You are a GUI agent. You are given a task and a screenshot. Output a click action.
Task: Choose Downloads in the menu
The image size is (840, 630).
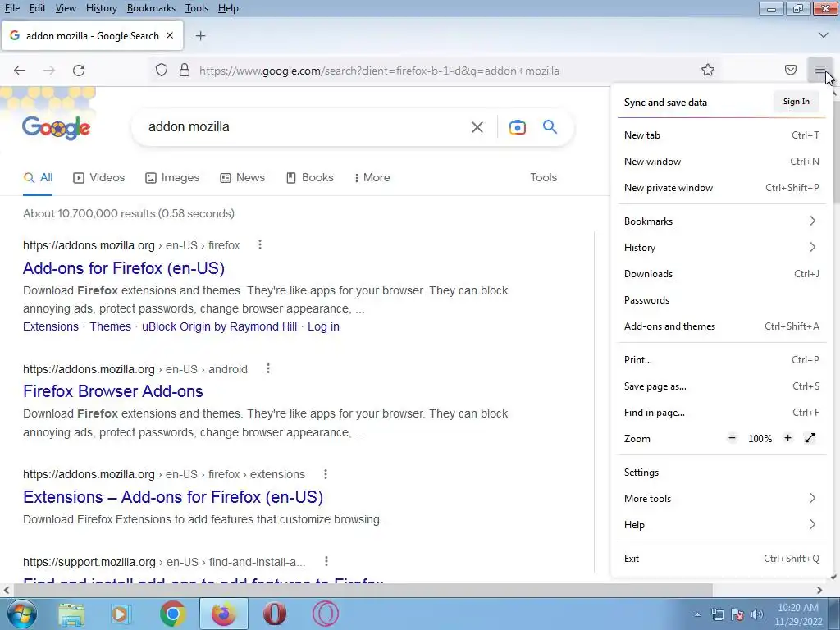click(x=722, y=274)
